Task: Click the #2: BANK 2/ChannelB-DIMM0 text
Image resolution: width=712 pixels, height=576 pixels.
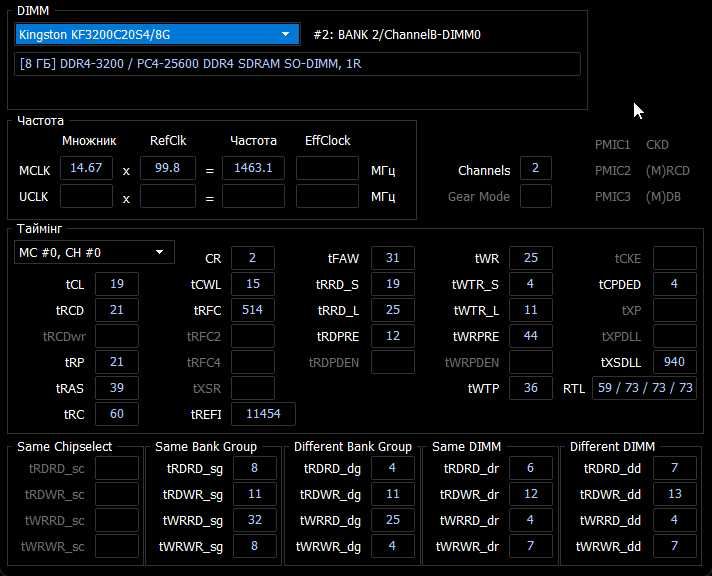Action: pyautogui.click(x=397, y=35)
